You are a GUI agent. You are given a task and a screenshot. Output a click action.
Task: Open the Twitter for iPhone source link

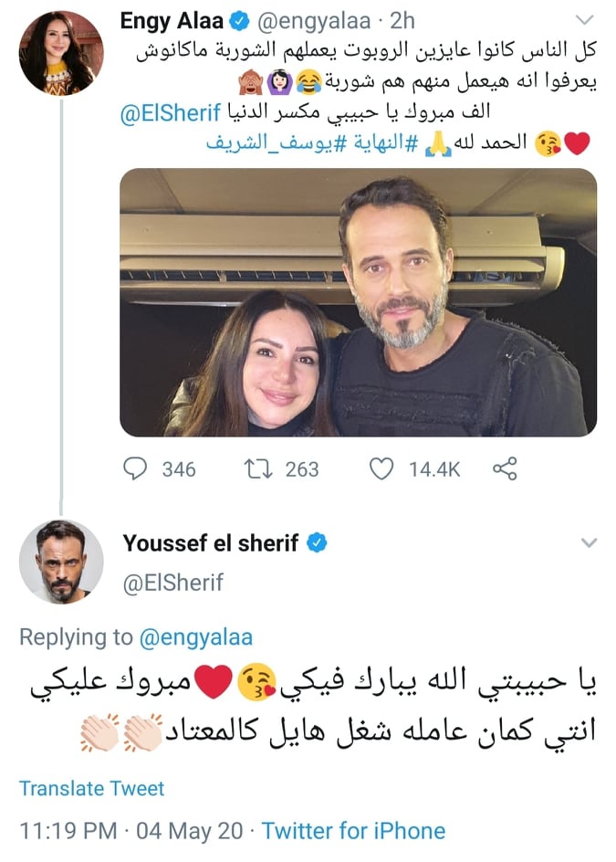353,831
